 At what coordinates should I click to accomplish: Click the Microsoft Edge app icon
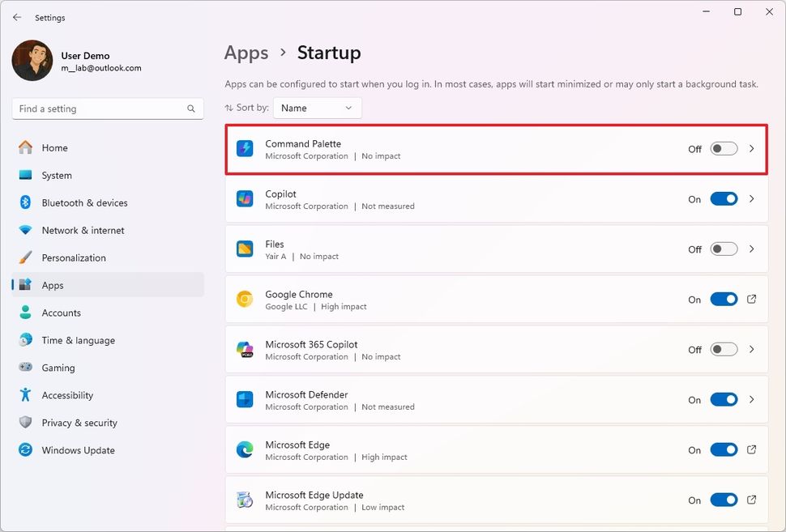[245, 450]
